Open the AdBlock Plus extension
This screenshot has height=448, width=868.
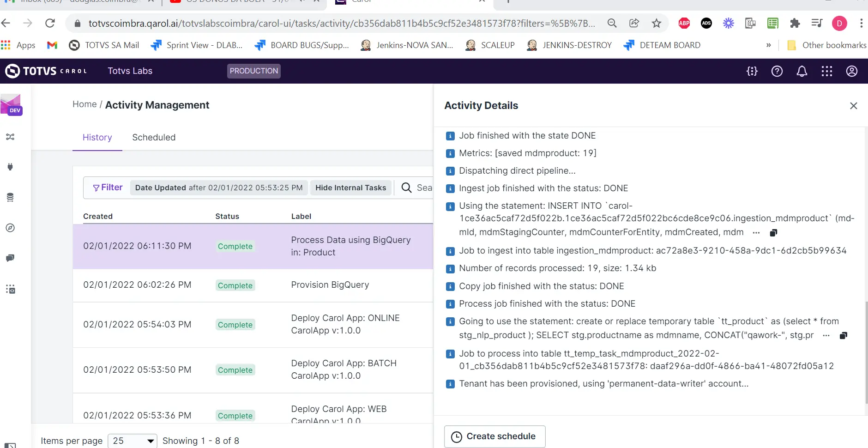684,23
